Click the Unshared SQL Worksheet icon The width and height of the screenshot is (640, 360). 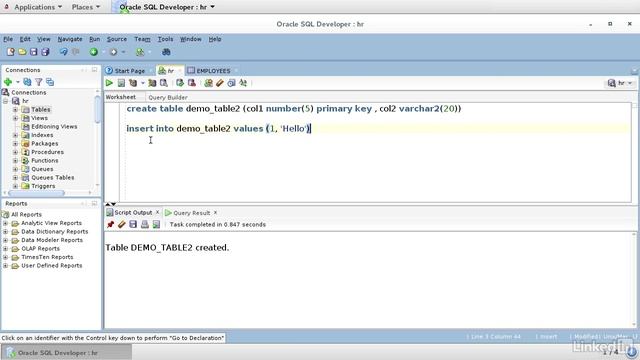point(208,83)
